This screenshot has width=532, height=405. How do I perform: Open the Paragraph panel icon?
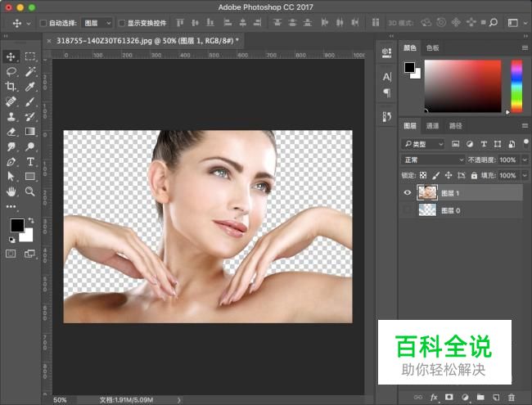pyautogui.click(x=387, y=92)
